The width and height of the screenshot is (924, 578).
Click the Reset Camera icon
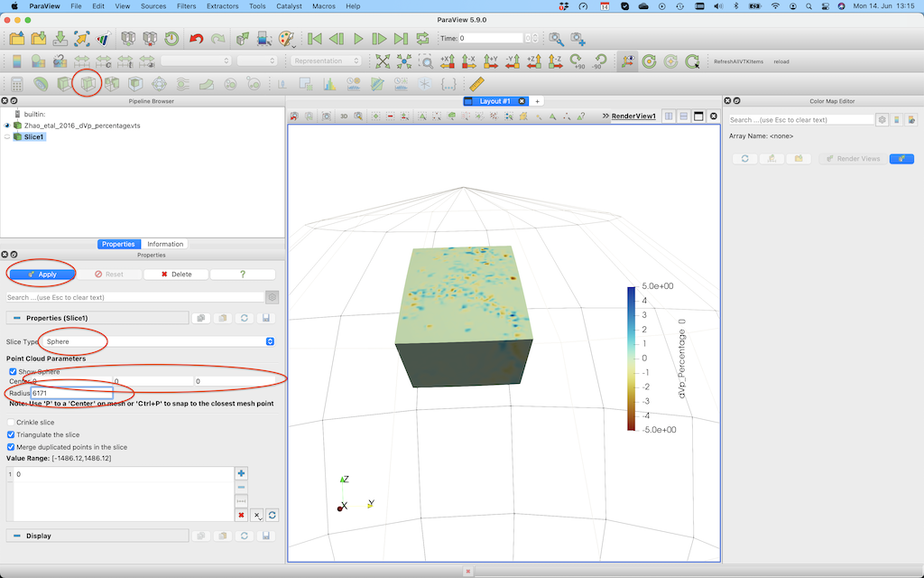[x=383, y=61]
